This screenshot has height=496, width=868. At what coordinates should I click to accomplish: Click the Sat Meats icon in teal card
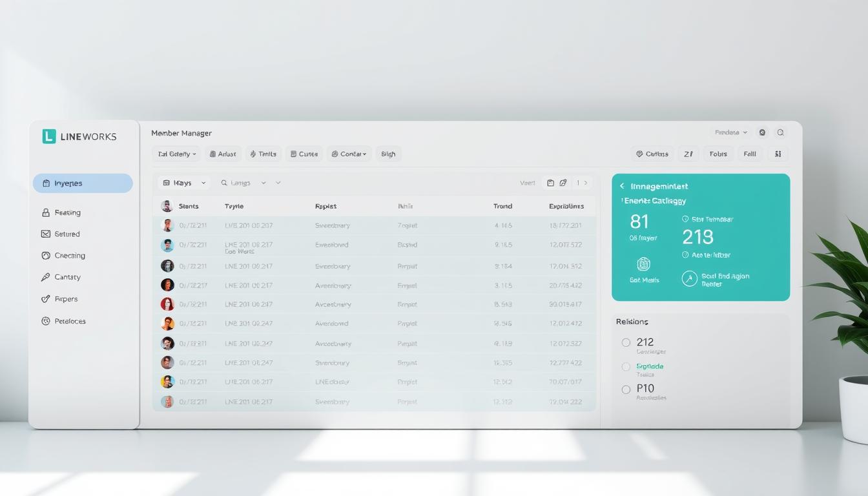(x=643, y=264)
